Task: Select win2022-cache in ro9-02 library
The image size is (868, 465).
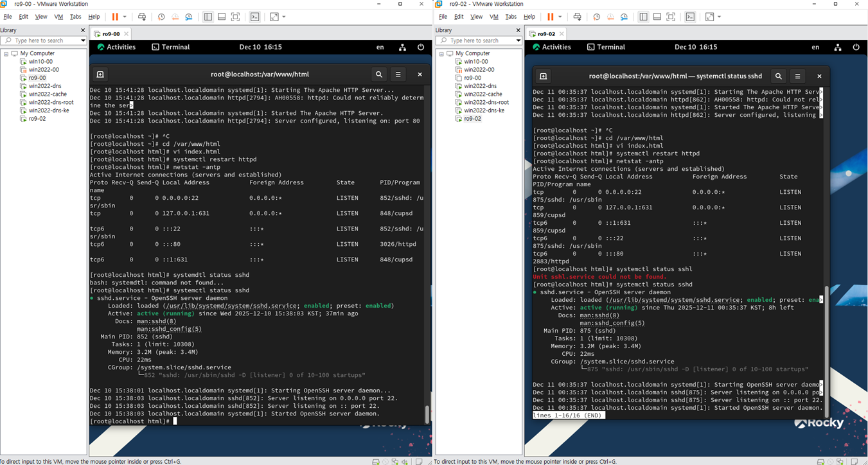Action: click(483, 94)
